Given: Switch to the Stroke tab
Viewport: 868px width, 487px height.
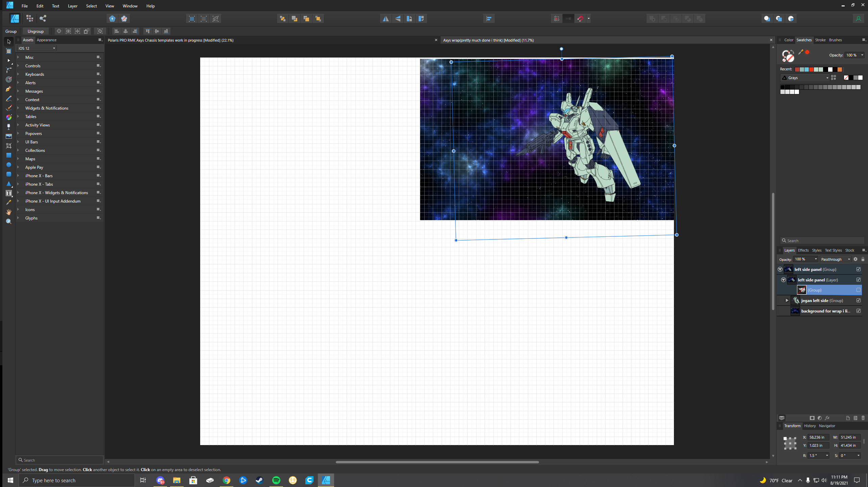Looking at the screenshot, I should (820, 40).
